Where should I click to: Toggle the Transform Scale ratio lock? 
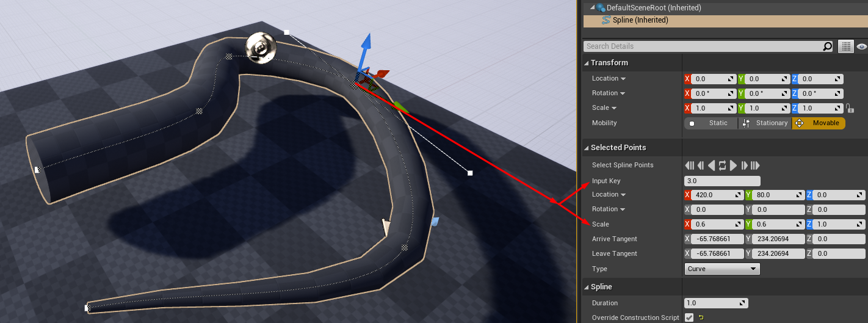click(x=849, y=108)
